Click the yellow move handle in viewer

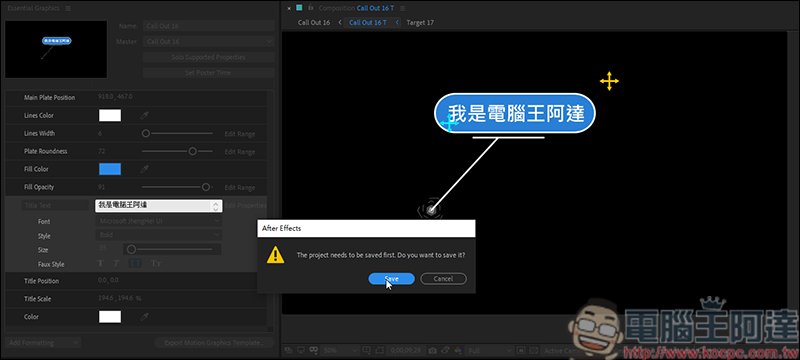point(609,81)
